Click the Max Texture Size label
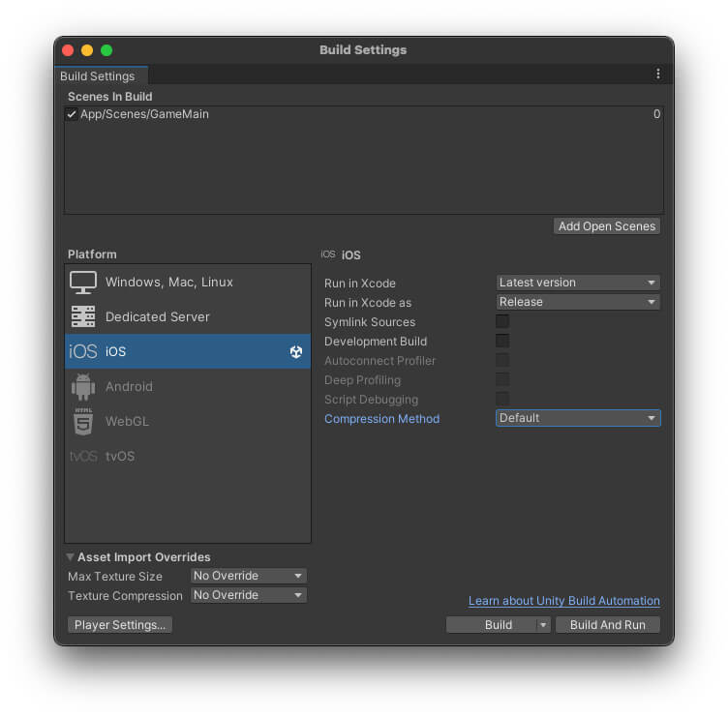Image resolution: width=728 pixels, height=717 pixels. [x=115, y=577]
